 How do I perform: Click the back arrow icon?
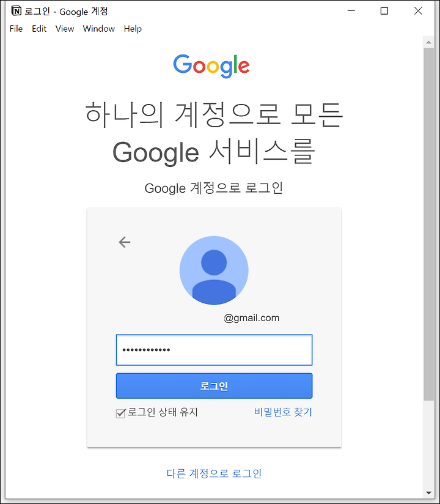click(124, 242)
